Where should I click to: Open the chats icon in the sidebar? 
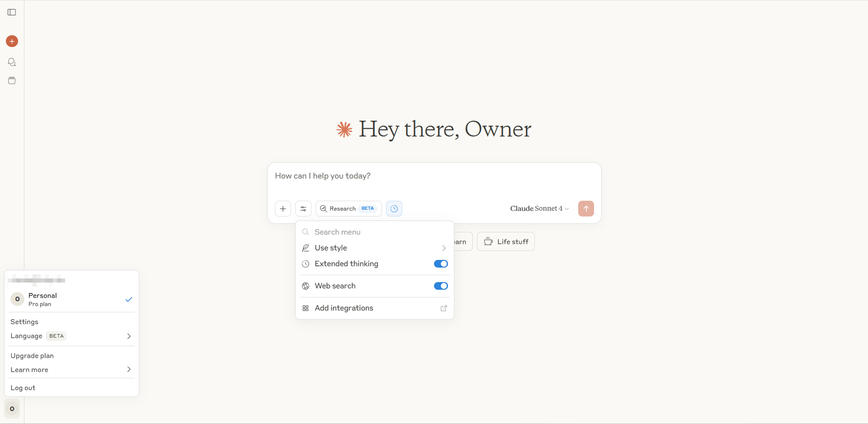[x=12, y=62]
